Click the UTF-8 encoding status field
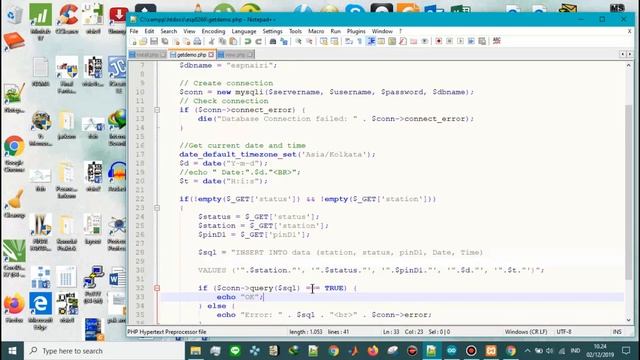 564,332
